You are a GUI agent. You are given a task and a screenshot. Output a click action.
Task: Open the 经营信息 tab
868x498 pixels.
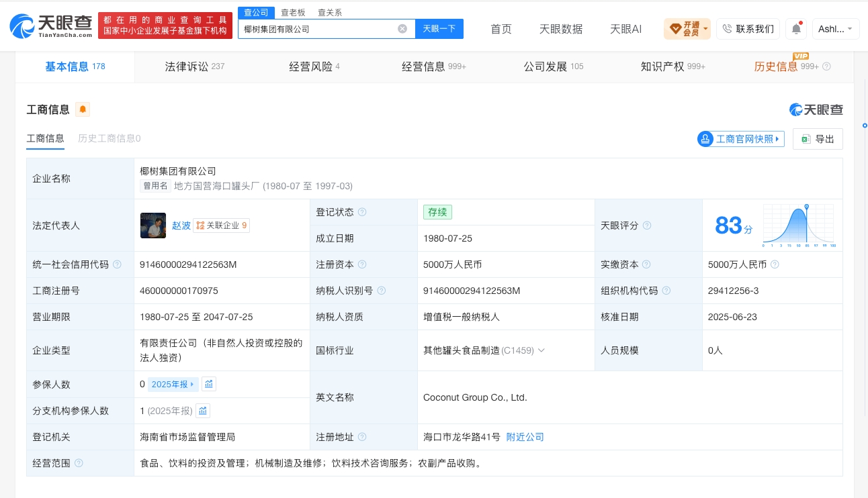click(434, 66)
